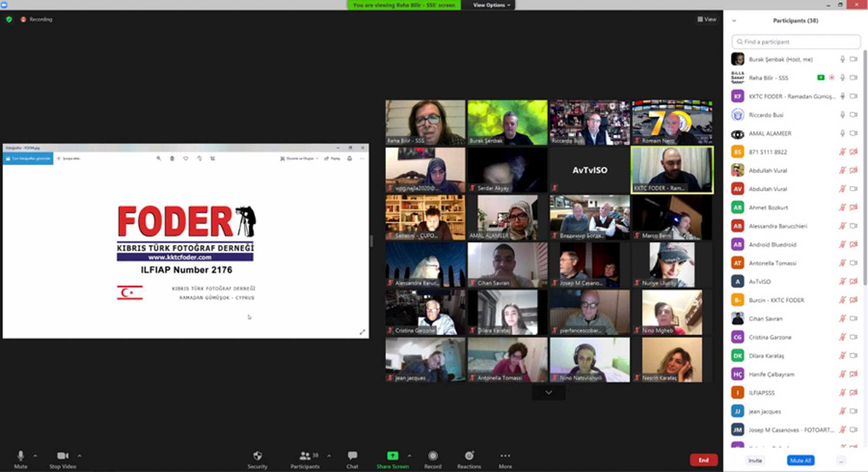The image size is (868, 472).
Task: Click the green encryption shield icon
Action: tap(9, 20)
